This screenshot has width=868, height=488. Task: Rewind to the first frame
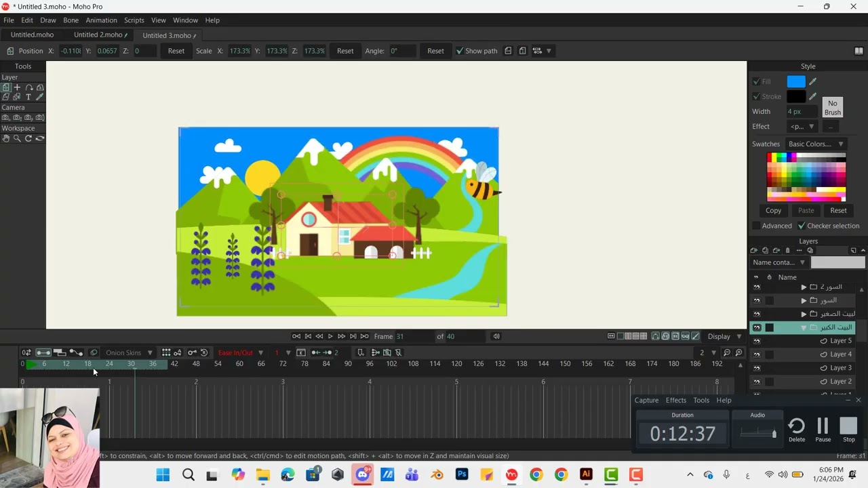[x=308, y=336]
